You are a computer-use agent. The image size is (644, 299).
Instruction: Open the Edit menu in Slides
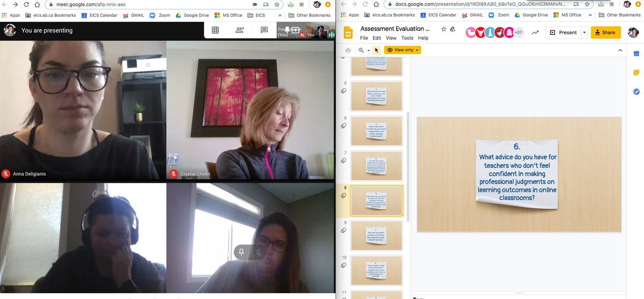(377, 38)
